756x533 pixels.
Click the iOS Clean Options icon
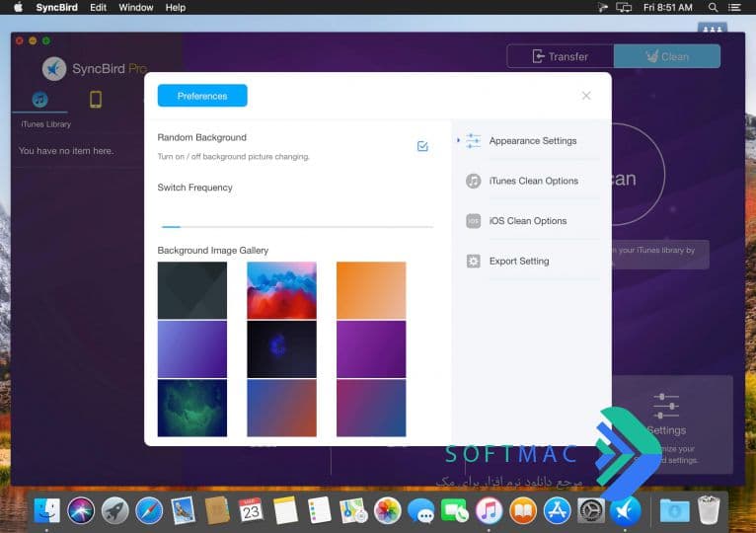(x=473, y=221)
